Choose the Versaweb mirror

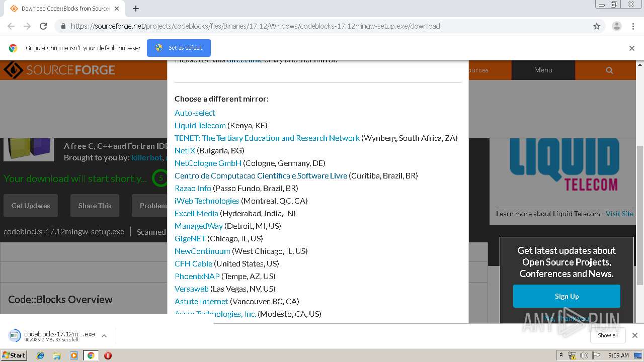(192, 289)
